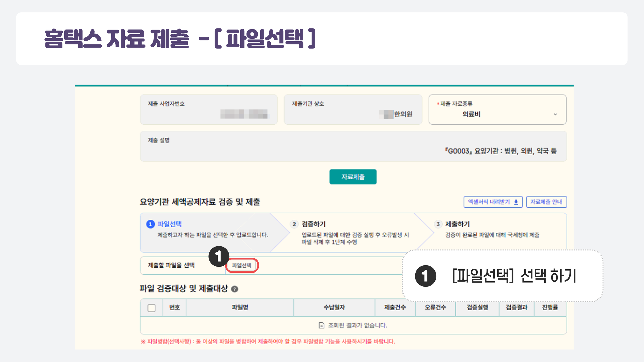
Task: Click the 파일명 column header
Action: [x=240, y=307]
